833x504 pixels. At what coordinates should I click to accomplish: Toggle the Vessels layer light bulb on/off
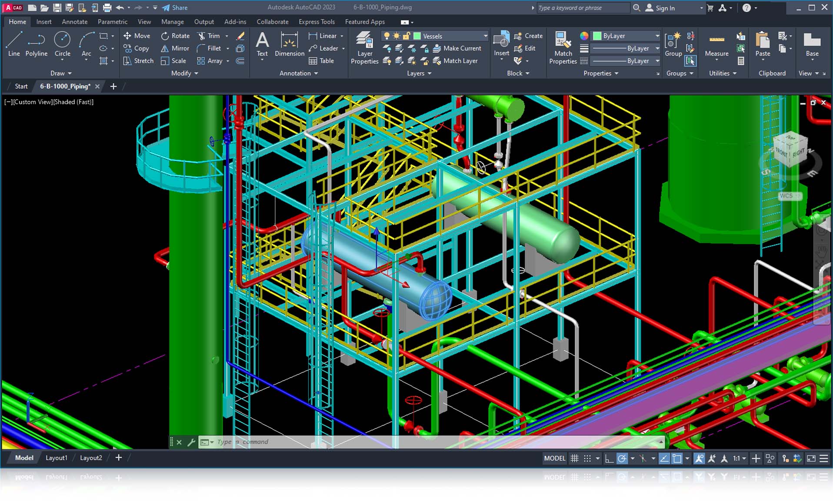pyautogui.click(x=387, y=36)
